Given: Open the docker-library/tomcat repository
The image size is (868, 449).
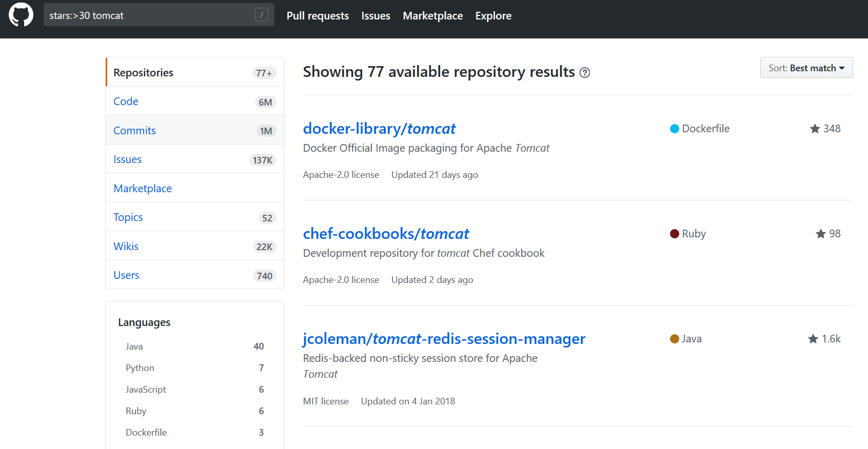Looking at the screenshot, I should [x=379, y=129].
